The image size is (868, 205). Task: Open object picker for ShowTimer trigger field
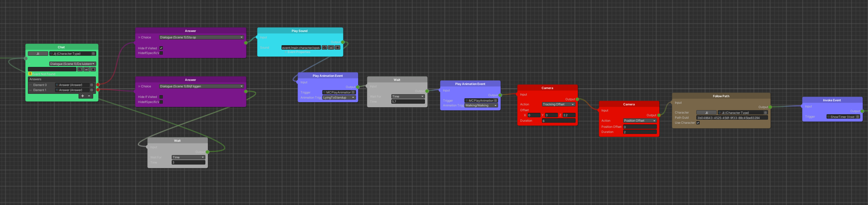(x=857, y=117)
